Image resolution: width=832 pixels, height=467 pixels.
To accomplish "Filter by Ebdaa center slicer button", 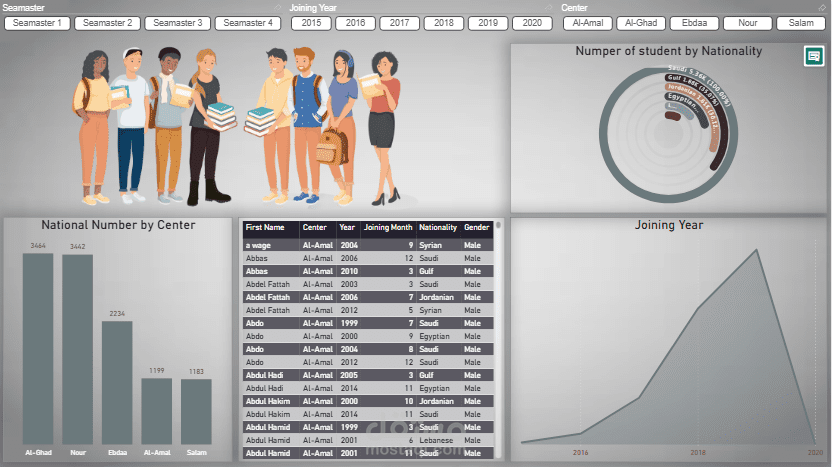I will pos(695,23).
